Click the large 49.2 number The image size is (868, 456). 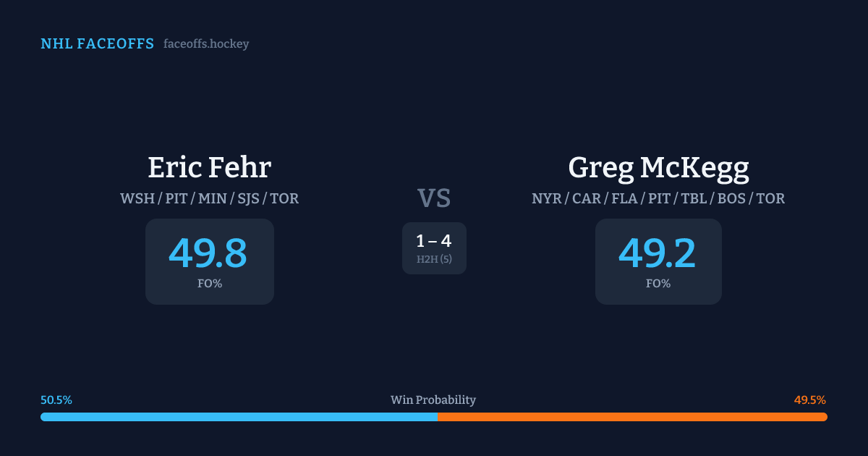658,253
